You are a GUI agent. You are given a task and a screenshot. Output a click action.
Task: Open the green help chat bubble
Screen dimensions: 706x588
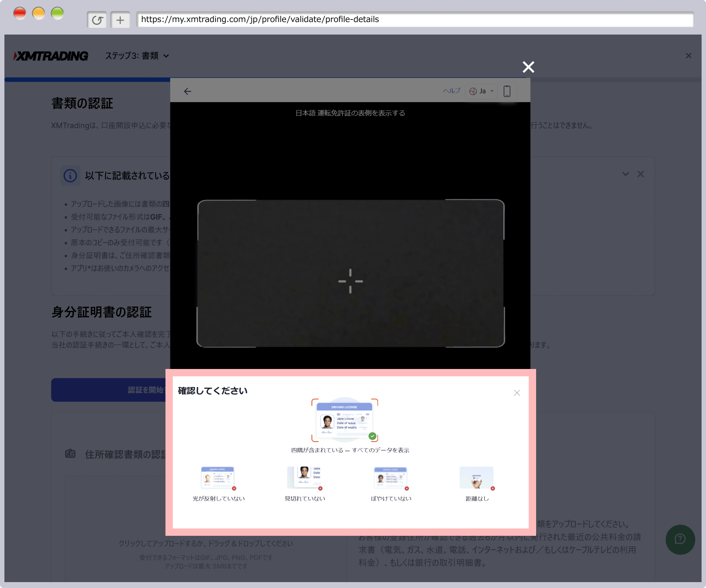(x=680, y=539)
